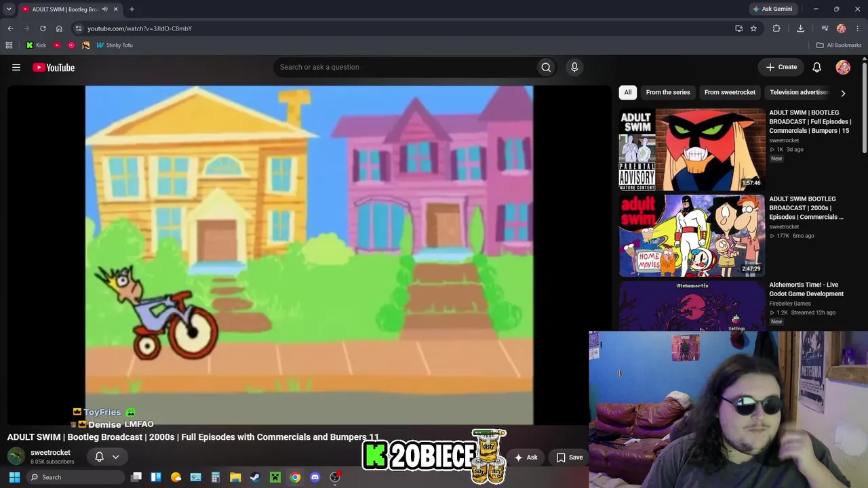The width and height of the screenshot is (868, 488).
Task: Focus the YouTube search box
Action: tap(404, 67)
